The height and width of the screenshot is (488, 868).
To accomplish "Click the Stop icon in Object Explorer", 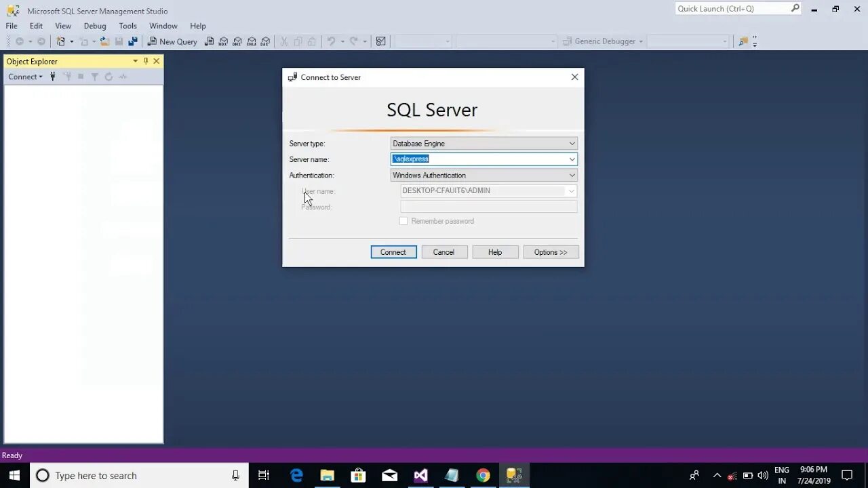I will click(x=81, y=77).
